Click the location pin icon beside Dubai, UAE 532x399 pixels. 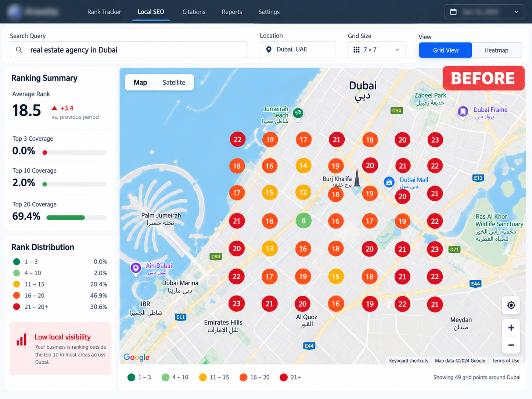269,50
